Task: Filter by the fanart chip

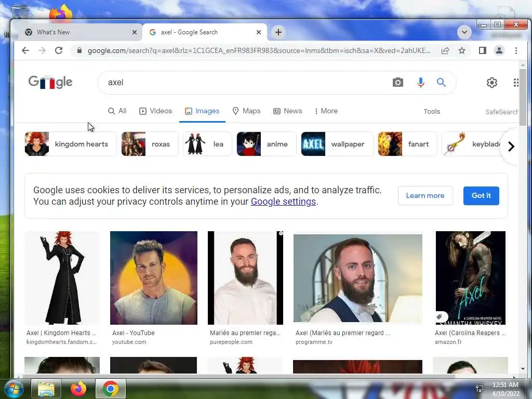Action: [407, 144]
